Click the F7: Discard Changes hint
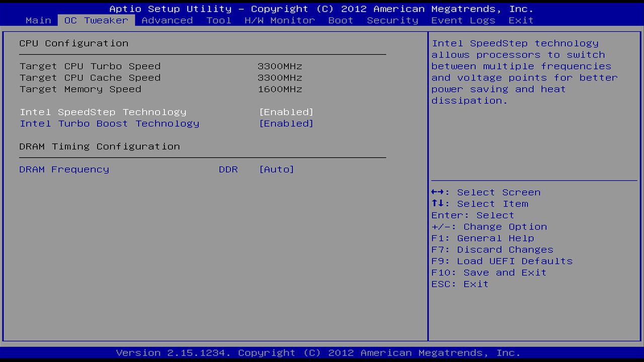The height and width of the screenshot is (362, 644). [x=492, y=250]
